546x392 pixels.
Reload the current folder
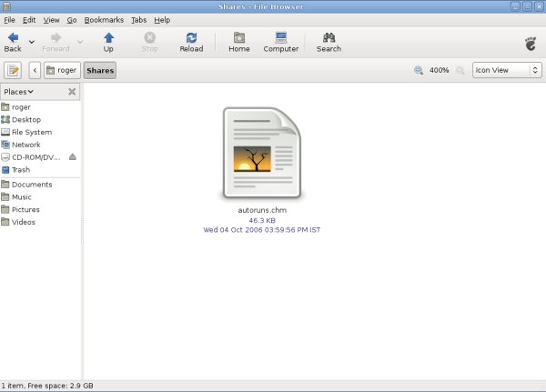pyautogui.click(x=191, y=42)
